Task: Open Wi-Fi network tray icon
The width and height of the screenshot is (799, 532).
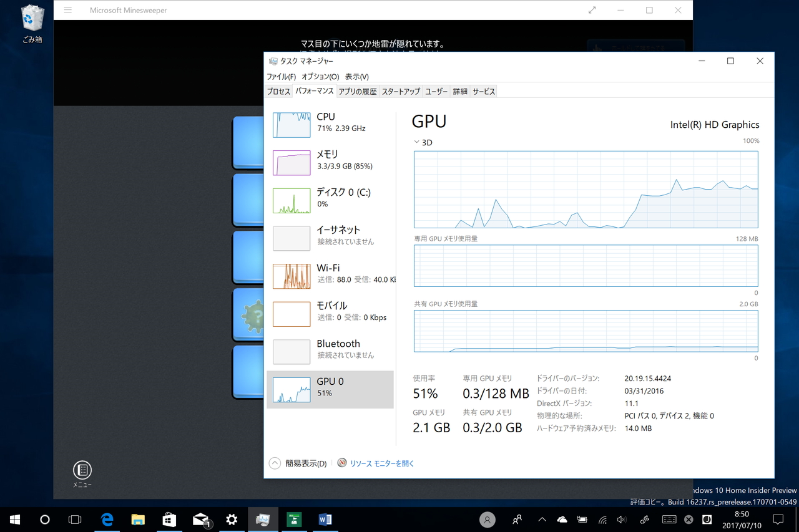Action: [x=602, y=520]
